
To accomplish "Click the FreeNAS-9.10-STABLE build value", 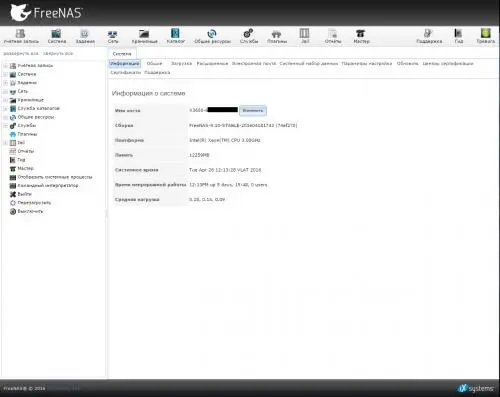I will click(x=243, y=125).
